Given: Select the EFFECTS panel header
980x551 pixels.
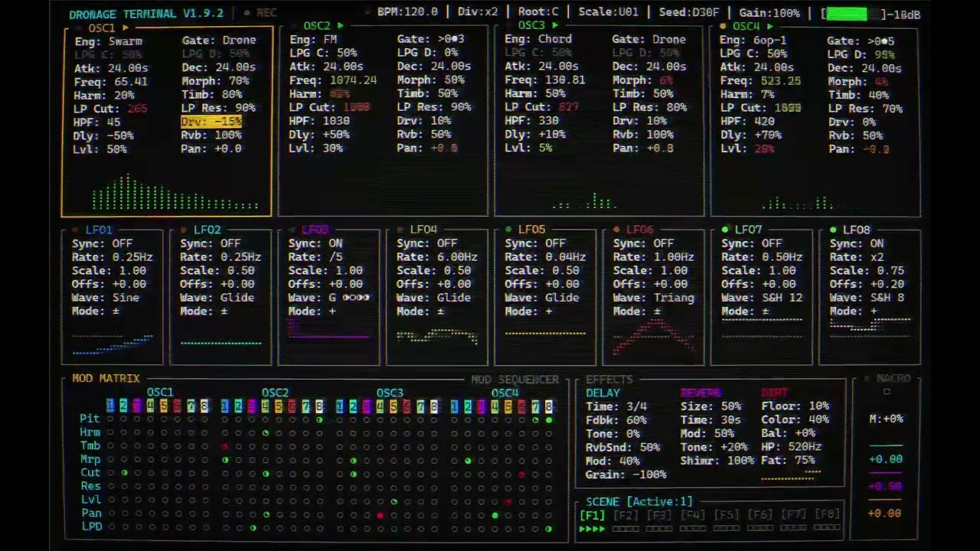Looking at the screenshot, I should click(609, 380).
